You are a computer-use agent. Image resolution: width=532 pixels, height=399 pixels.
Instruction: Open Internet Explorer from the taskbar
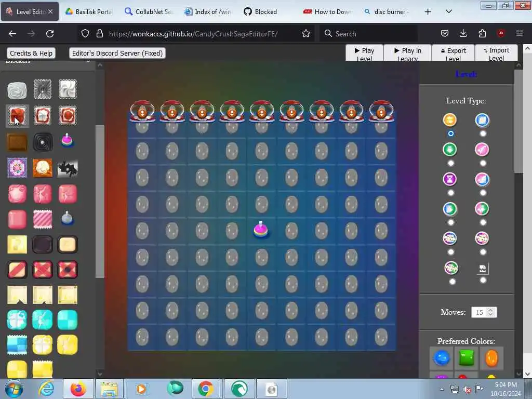coord(46,389)
